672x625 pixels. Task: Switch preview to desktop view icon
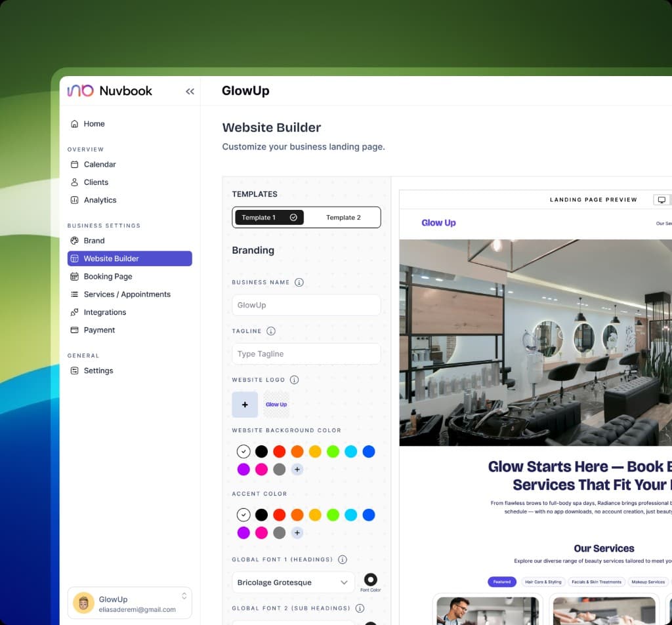tap(661, 200)
